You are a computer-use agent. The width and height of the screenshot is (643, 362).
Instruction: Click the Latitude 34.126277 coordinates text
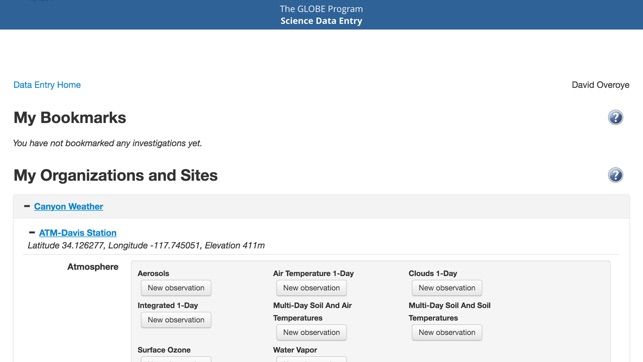(x=146, y=246)
